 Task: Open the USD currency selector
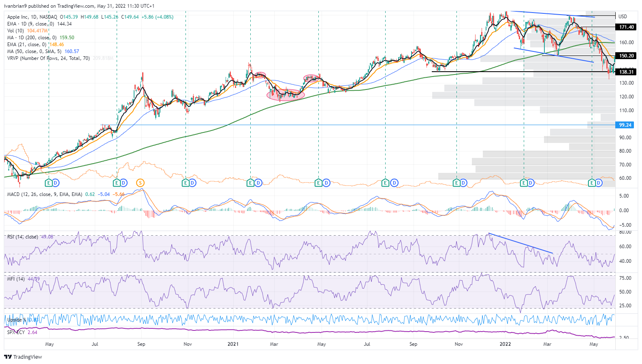coord(623,17)
